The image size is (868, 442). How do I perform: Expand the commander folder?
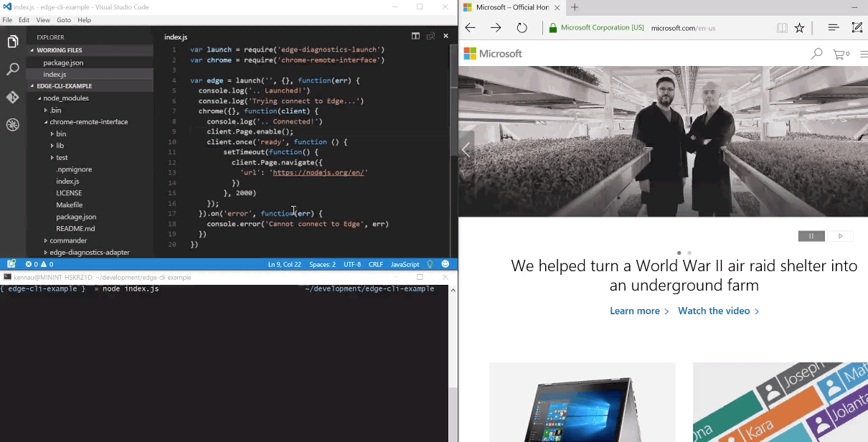coord(68,240)
